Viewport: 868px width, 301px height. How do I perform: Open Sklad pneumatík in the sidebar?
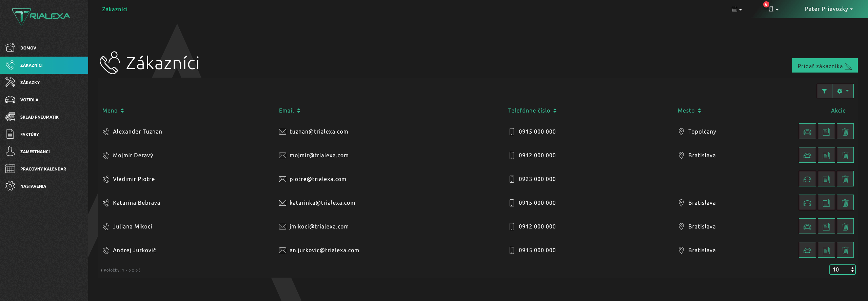39,117
